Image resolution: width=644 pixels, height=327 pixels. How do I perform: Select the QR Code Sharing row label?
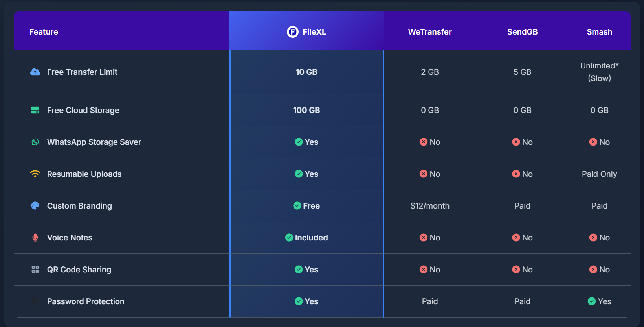click(x=79, y=270)
